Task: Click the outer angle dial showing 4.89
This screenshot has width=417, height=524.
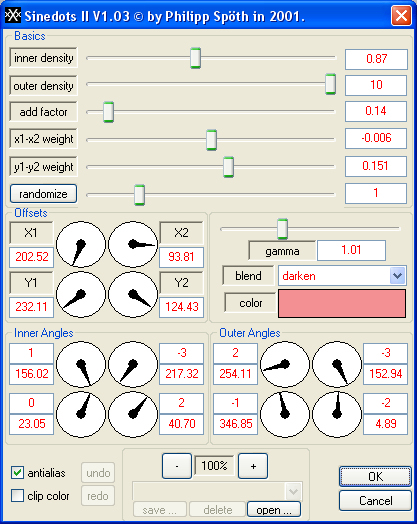Action: point(337,414)
